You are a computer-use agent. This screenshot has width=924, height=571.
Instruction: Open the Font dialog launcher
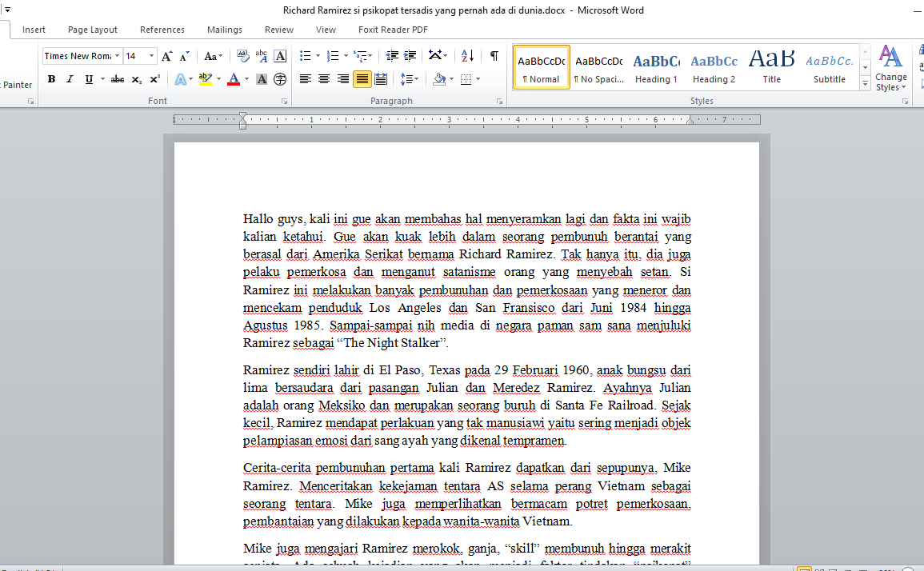(284, 102)
